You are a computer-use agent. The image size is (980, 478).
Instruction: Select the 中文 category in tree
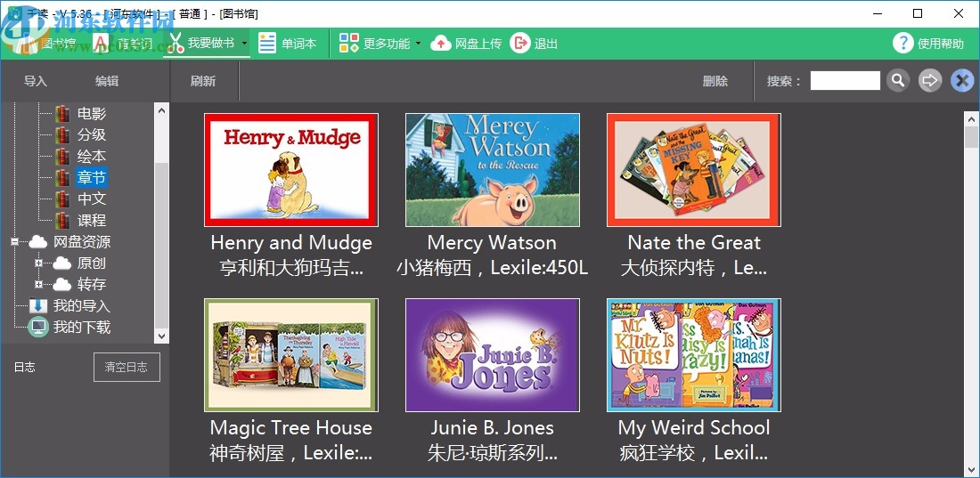(x=92, y=198)
